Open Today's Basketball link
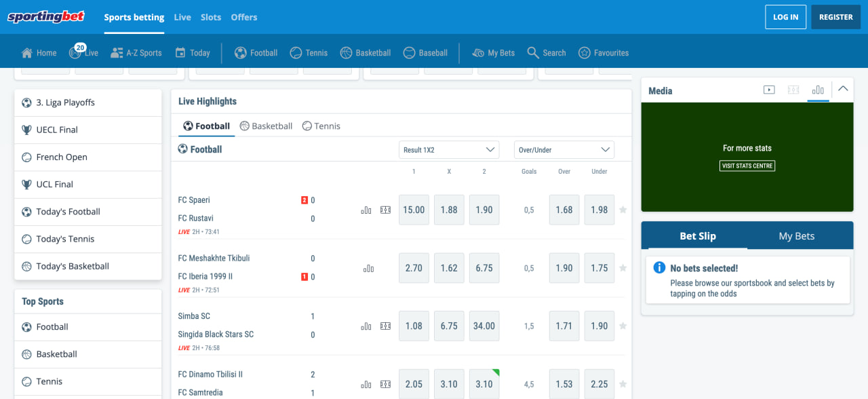The width and height of the screenshot is (868, 399). click(x=88, y=266)
